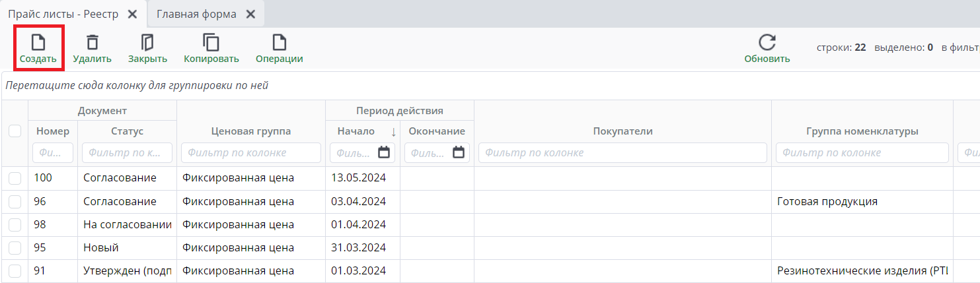
Task: Open the Начало date filter calendar
Action: pyautogui.click(x=384, y=153)
